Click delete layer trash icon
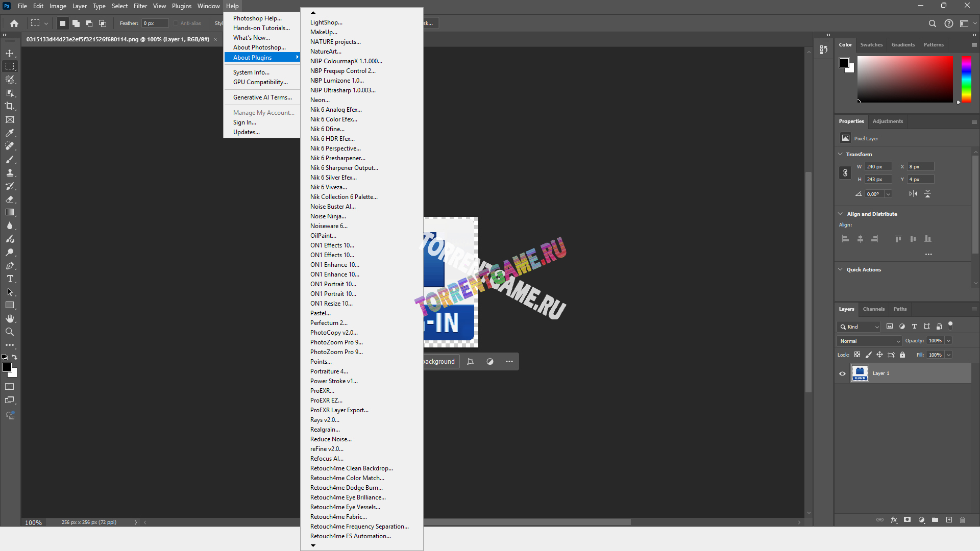This screenshot has width=980, height=551. tap(962, 520)
